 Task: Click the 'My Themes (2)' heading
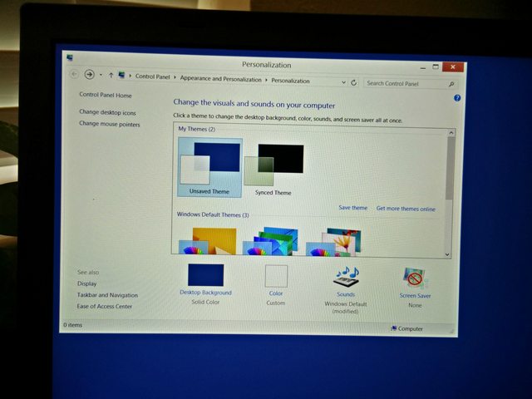[197, 129]
